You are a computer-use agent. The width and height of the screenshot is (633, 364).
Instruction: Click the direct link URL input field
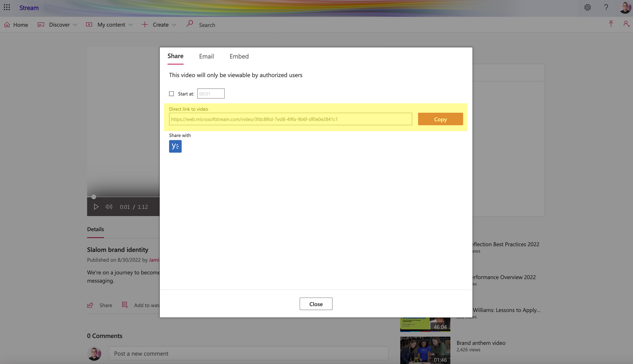pyautogui.click(x=291, y=119)
